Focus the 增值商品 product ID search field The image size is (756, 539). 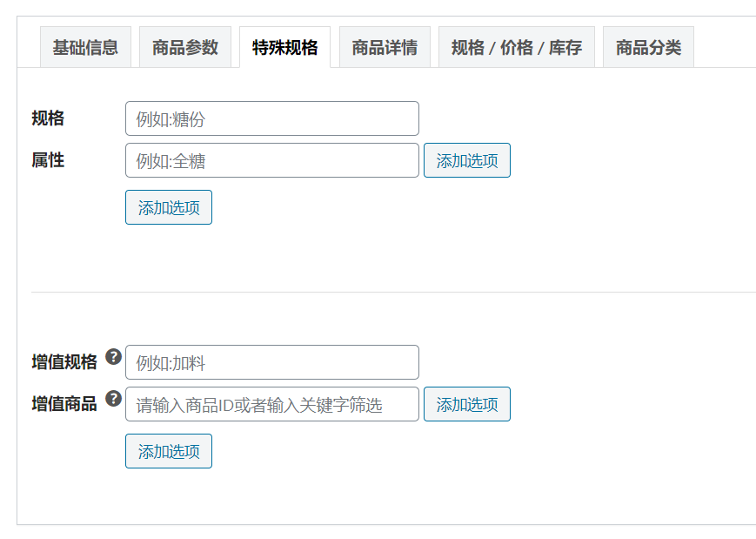pos(272,404)
